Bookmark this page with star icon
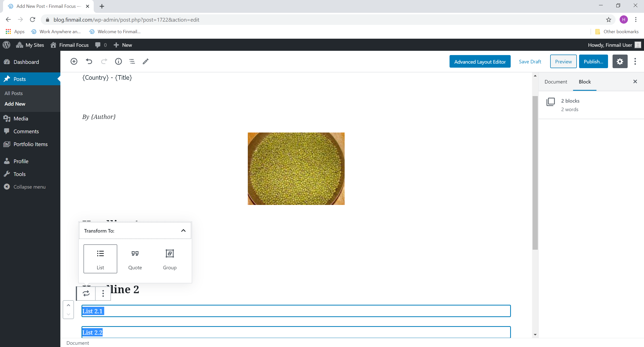The height and width of the screenshot is (347, 644). [609, 20]
